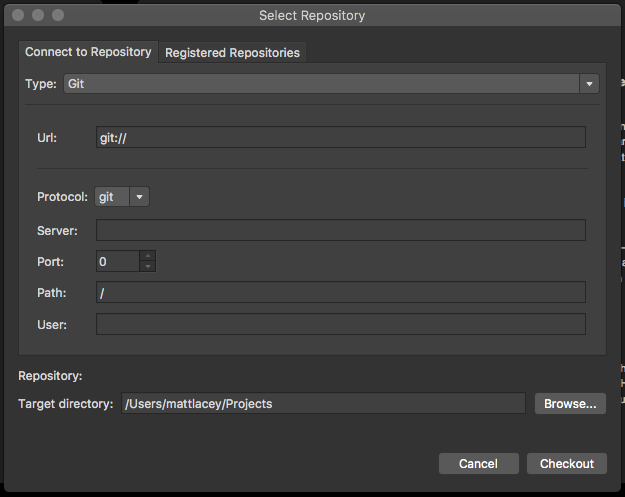Expand the Protocol dropdown arrow

point(139,197)
